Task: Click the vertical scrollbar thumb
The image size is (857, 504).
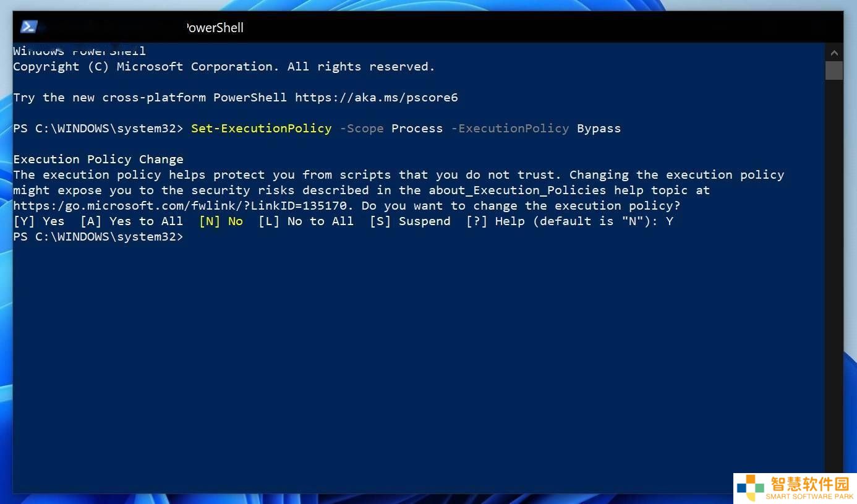Action: tap(834, 70)
